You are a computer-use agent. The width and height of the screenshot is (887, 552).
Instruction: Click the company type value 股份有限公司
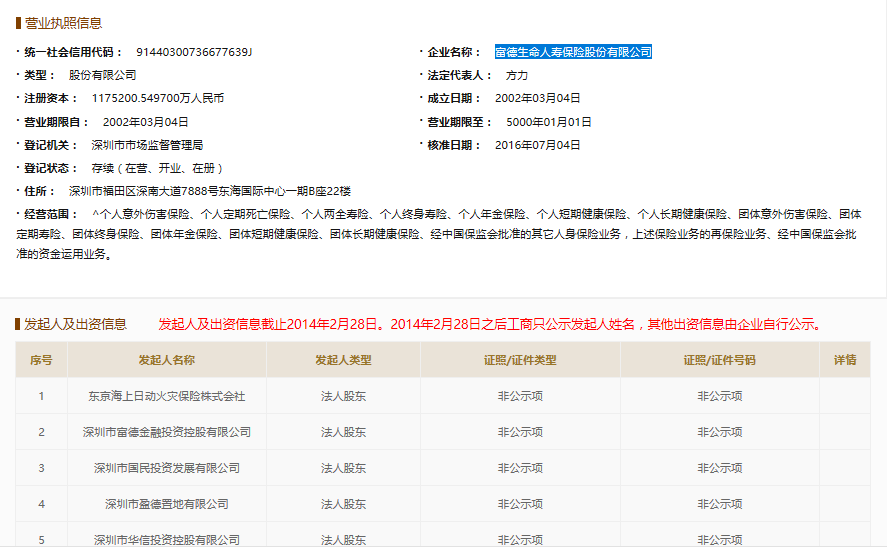coord(102,75)
